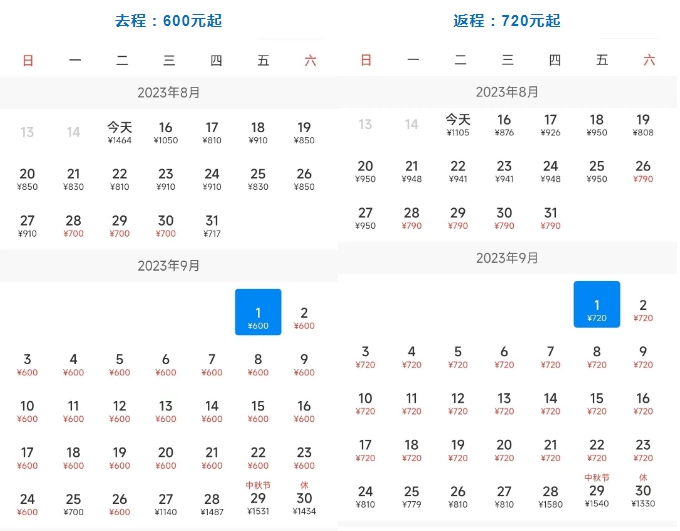Click the 返程：720元起 heading
Screen dimensions: 680x531
point(506,20)
